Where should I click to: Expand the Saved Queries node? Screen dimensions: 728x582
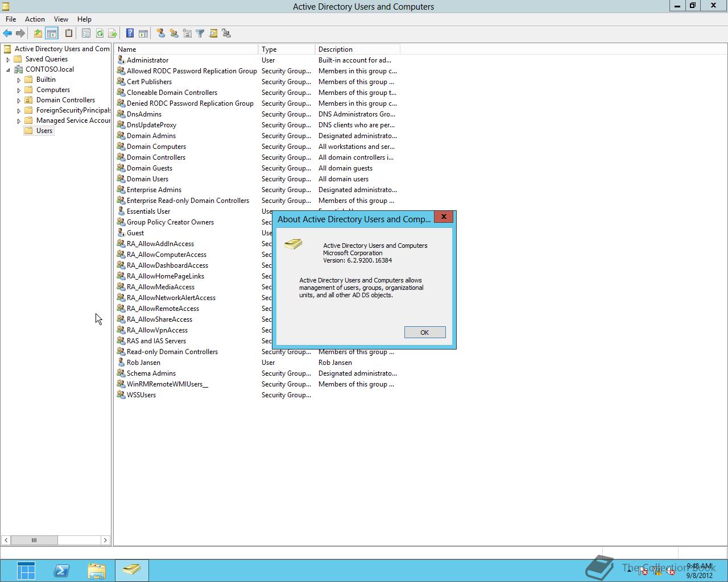(x=8, y=59)
